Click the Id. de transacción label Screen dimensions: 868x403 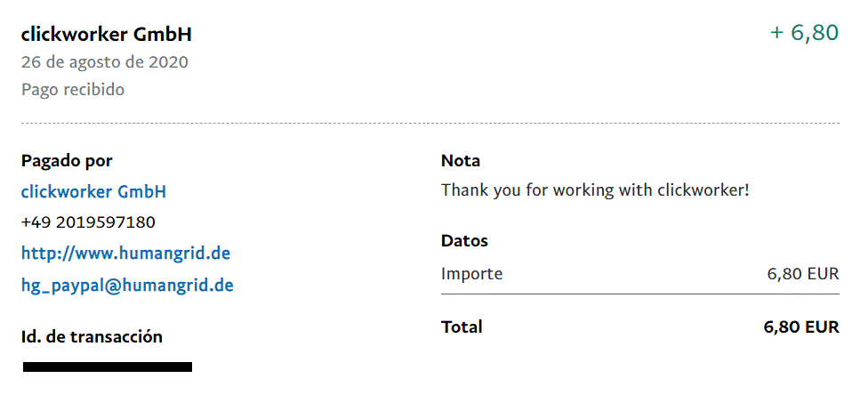click(92, 337)
